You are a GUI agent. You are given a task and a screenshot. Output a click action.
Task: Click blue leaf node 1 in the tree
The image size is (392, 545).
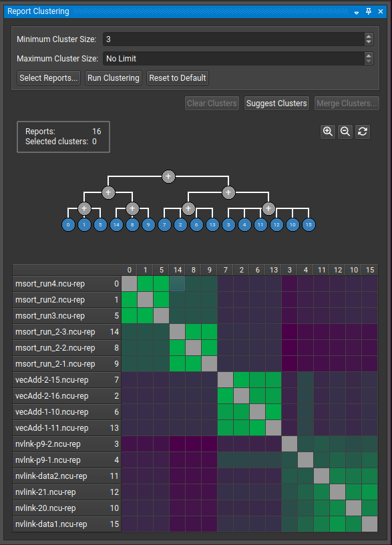pyautogui.click(x=84, y=224)
